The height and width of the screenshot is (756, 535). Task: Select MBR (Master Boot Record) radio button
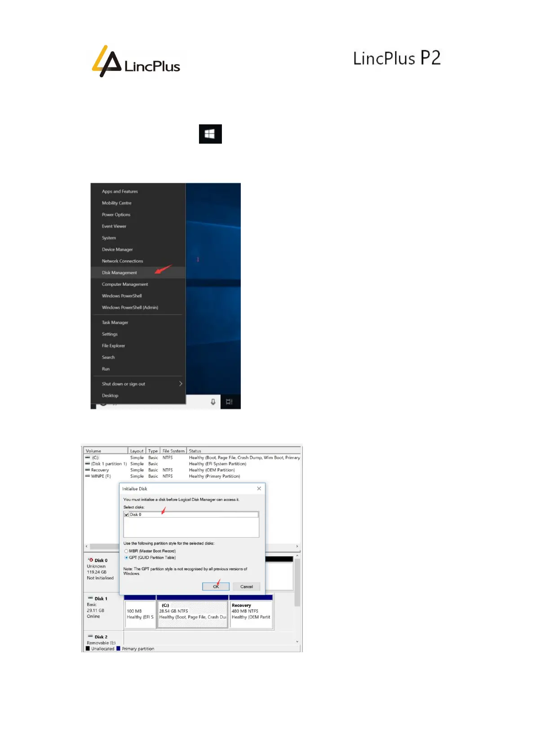pos(126,551)
